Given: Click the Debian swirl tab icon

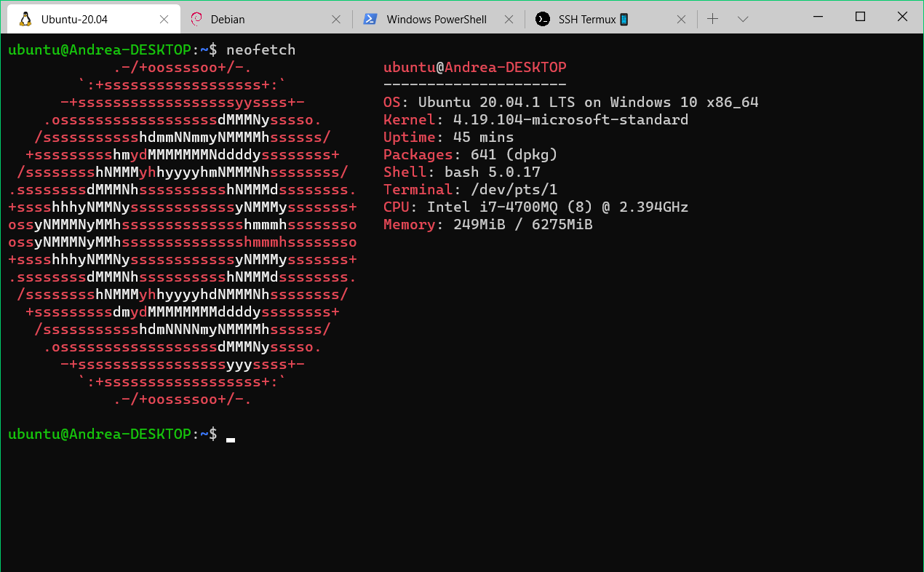Looking at the screenshot, I should (196, 20).
